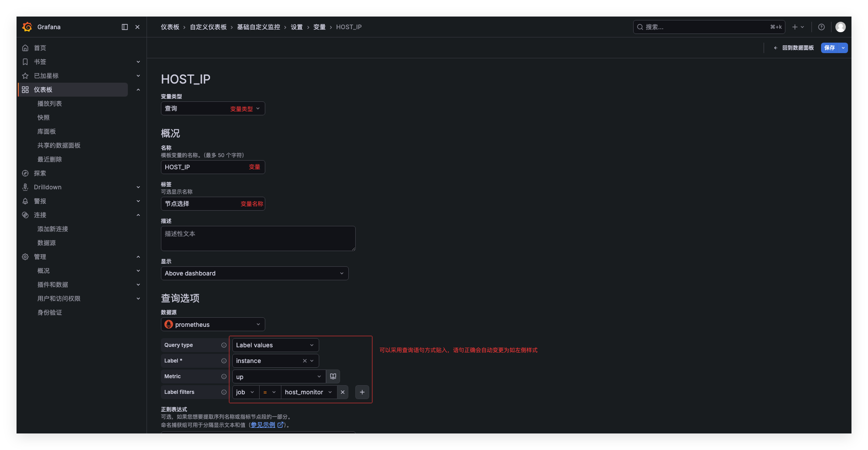The width and height of the screenshot is (868, 450).
Task: Expand the 用户和访问权限 submenu chevron
Action: [x=138, y=299]
